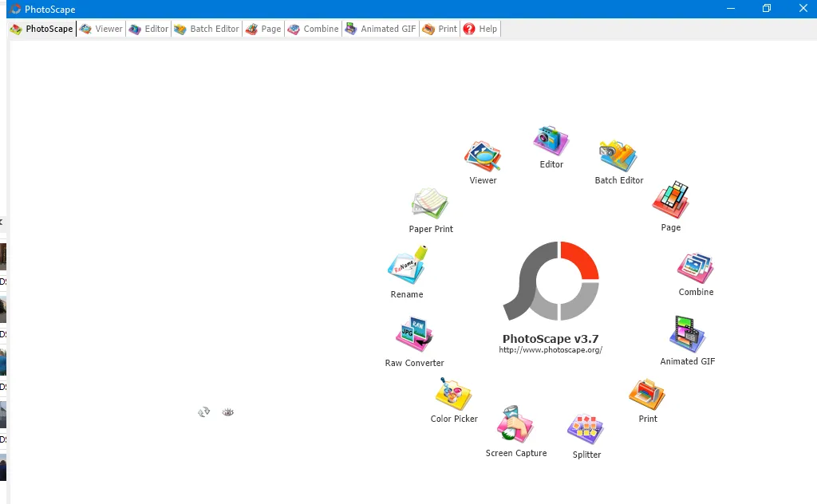Switch to the Batch Editor tab
The width and height of the screenshot is (817, 504).
207,30
